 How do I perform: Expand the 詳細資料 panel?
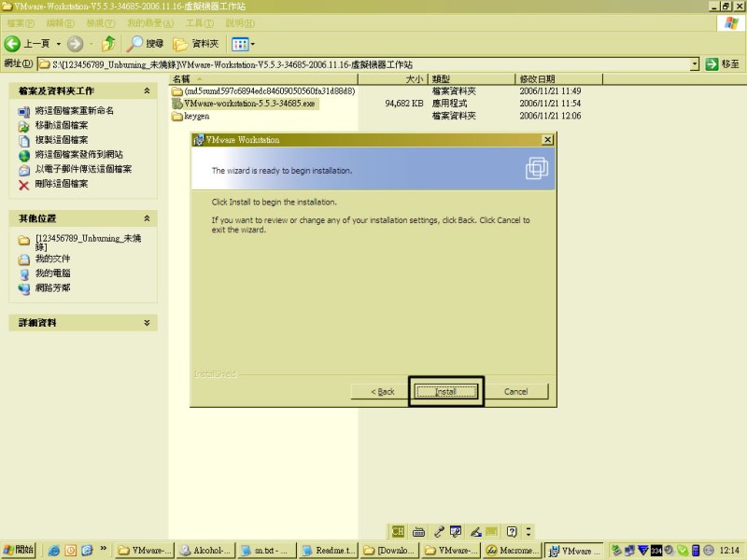147,322
